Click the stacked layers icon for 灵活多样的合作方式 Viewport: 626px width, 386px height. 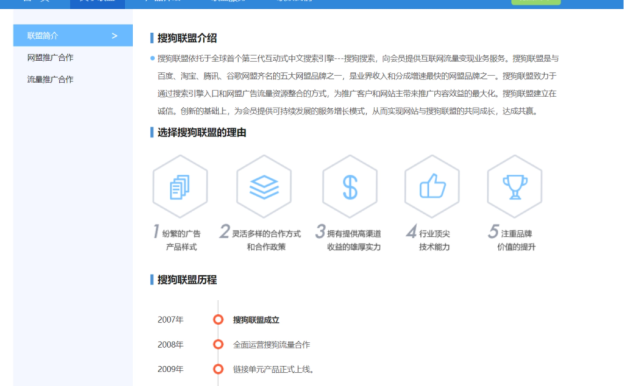pos(264,186)
